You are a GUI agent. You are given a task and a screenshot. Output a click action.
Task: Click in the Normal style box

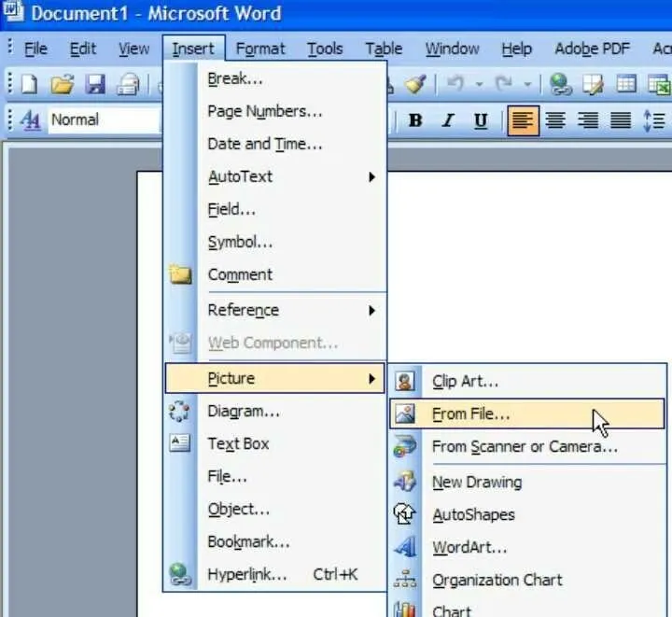coord(105,120)
